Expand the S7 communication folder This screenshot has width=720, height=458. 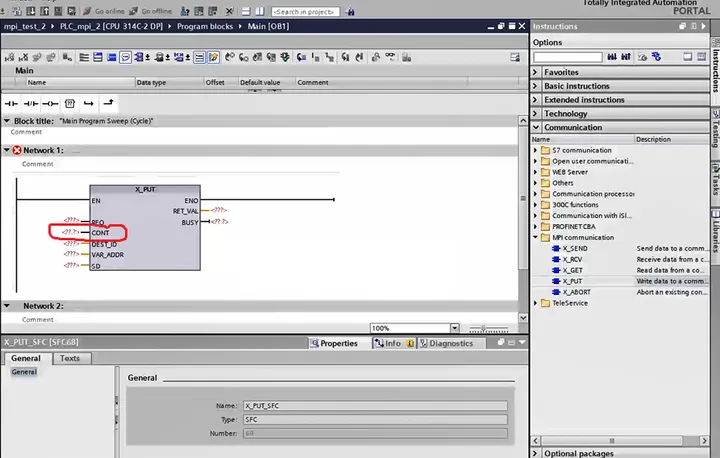535,150
